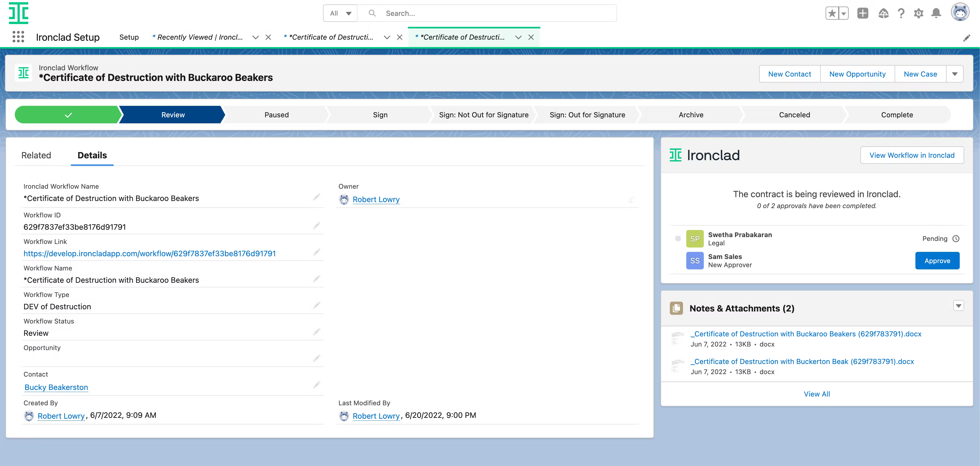Select Sign: Out for Signature stage
This screenshot has width=980, height=466.
[587, 115]
